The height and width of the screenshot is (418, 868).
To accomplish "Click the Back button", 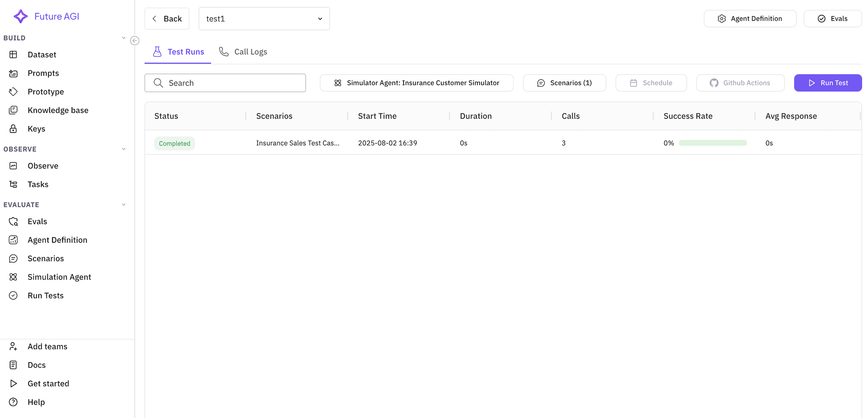I will click(x=167, y=19).
